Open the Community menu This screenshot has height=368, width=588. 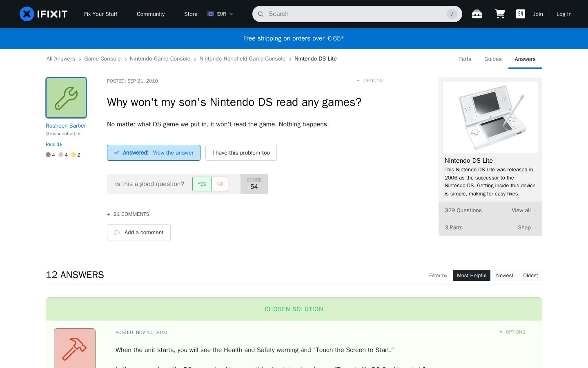coord(151,14)
